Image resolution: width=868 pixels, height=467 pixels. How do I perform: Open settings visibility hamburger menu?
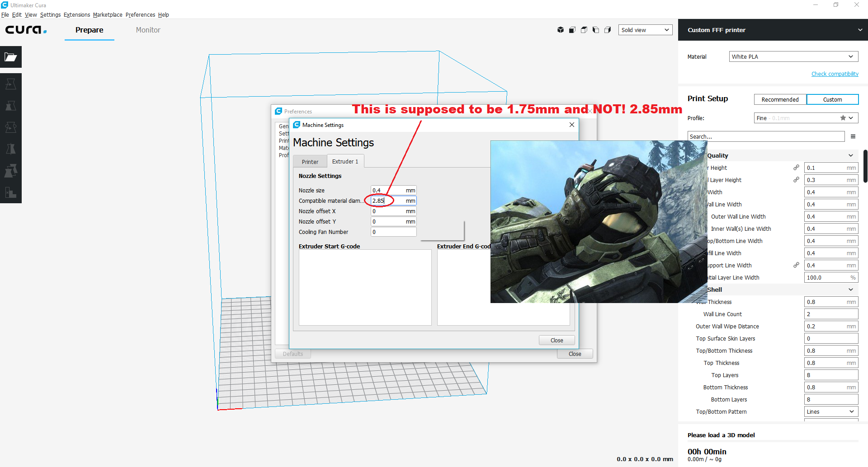[853, 136]
